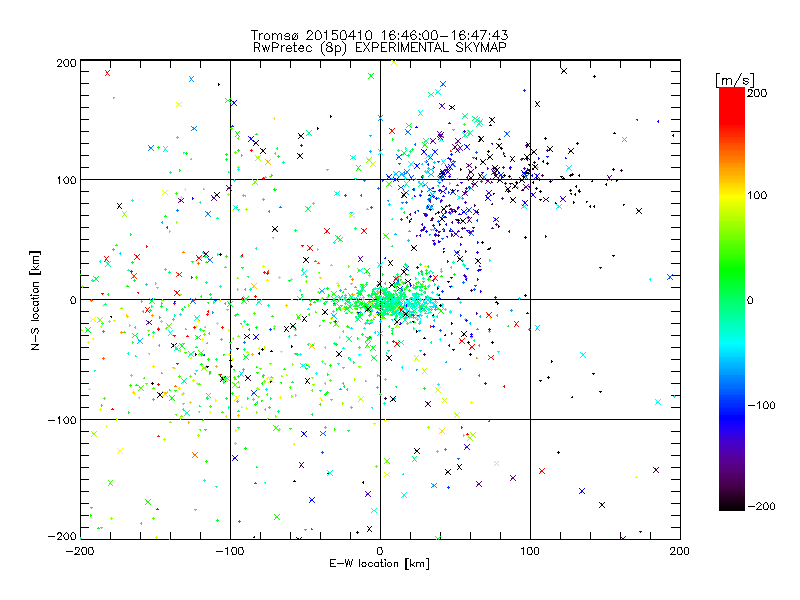The image size is (800, 600).
Task: Click the colorbar scale label "200"
Action: tap(757, 93)
